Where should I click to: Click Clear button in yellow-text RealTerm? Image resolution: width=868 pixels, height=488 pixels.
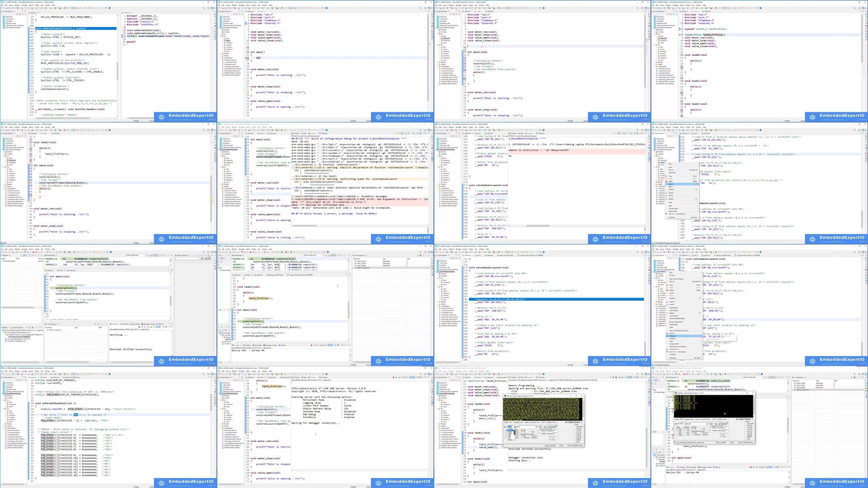[x=571, y=422]
